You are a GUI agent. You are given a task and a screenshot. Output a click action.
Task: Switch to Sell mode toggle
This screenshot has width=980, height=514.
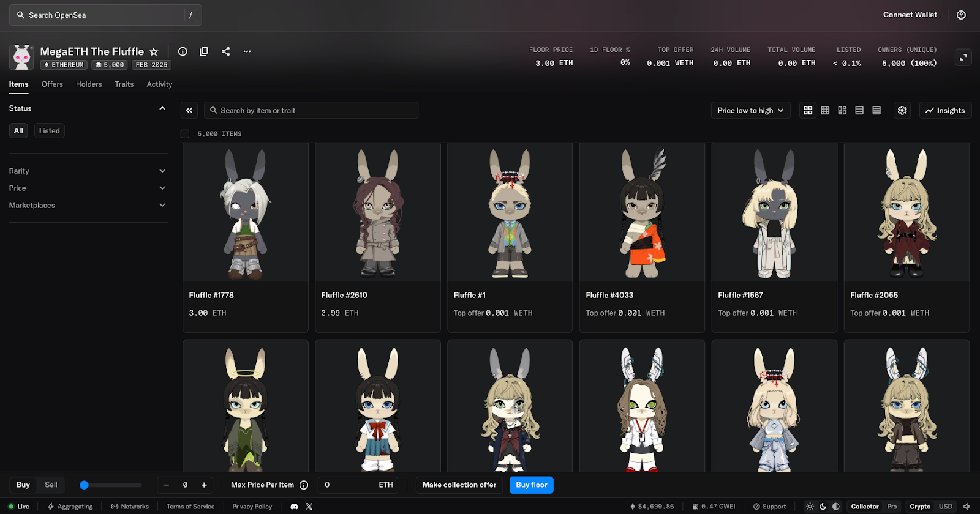tap(51, 485)
